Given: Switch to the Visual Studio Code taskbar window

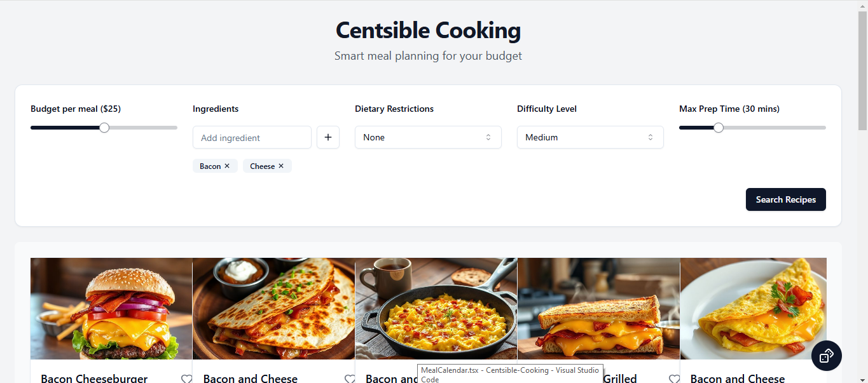Looking at the screenshot, I should (x=509, y=374).
